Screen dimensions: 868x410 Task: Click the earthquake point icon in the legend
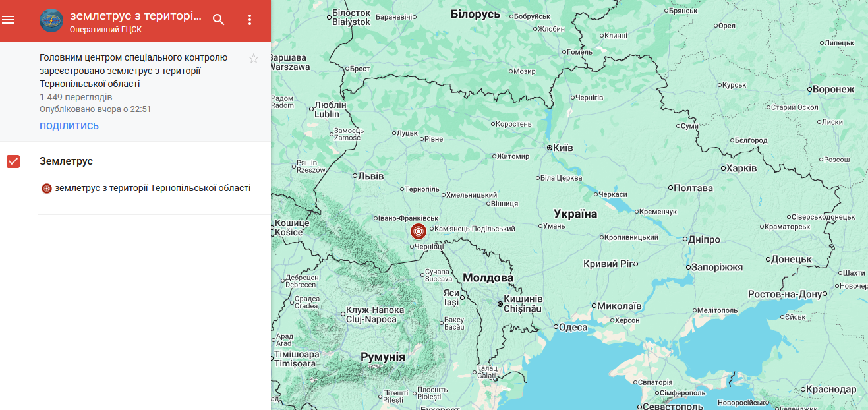[46, 188]
